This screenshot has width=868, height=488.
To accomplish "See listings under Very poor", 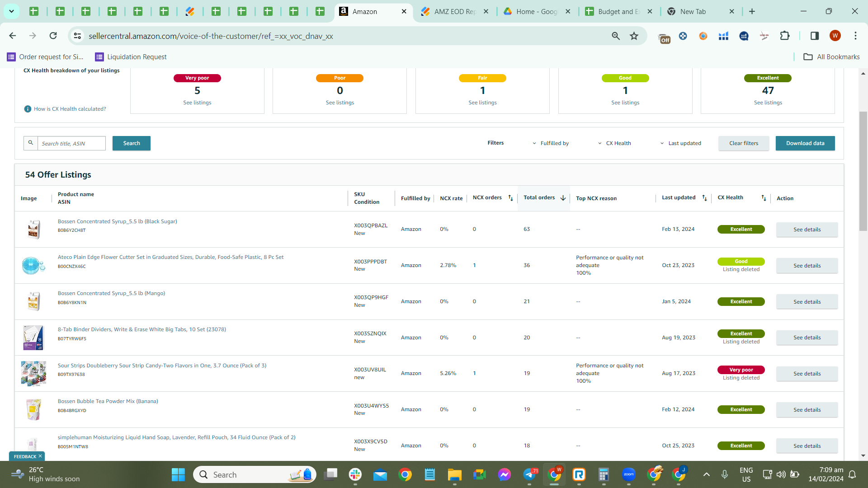I will click(x=197, y=103).
